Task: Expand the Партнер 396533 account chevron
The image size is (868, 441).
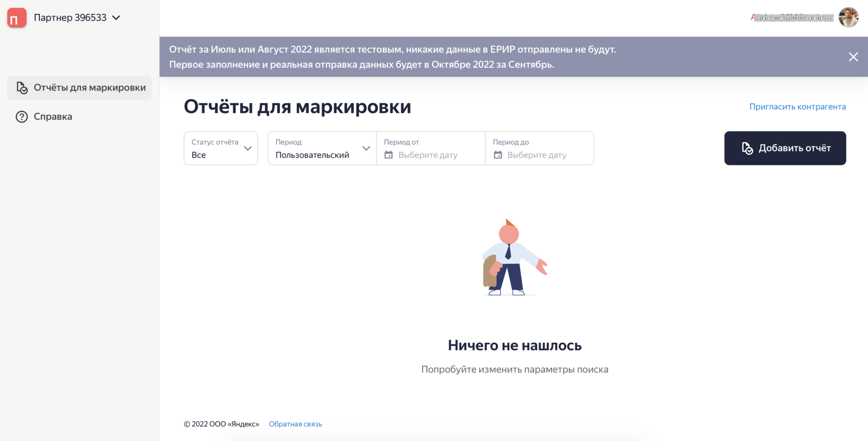Action: pos(116,18)
